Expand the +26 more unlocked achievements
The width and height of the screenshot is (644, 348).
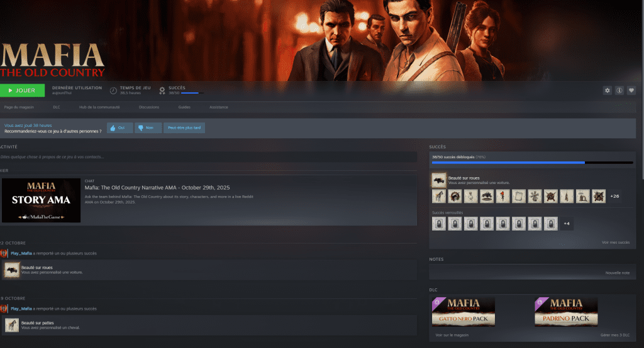pyautogui.click(x=614, y=197)
